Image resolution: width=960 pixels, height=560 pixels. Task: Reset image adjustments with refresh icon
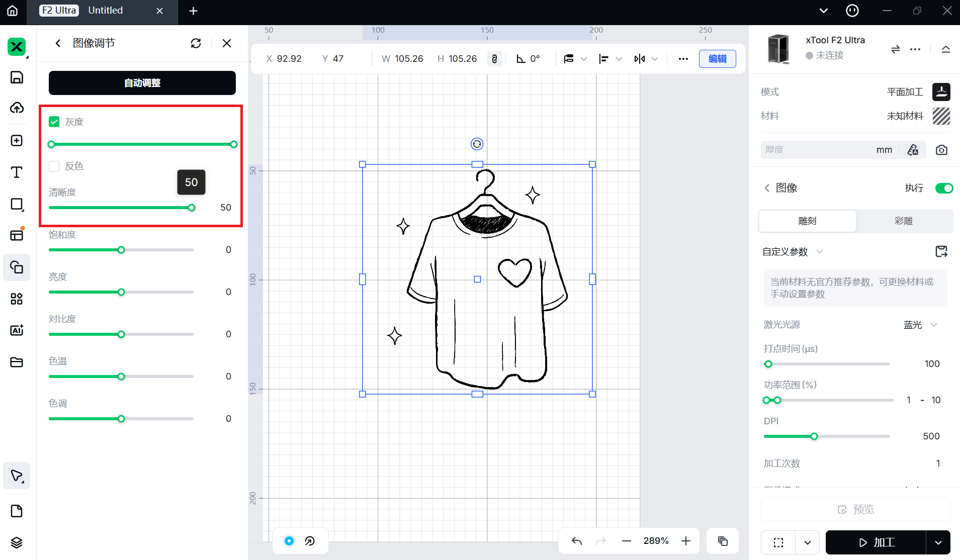click(196, 43)
